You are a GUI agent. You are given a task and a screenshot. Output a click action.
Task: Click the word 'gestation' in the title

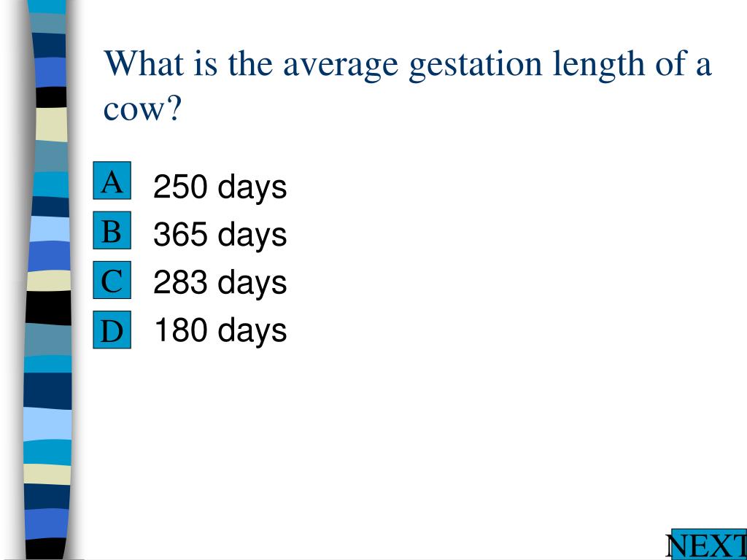(476, 66)
